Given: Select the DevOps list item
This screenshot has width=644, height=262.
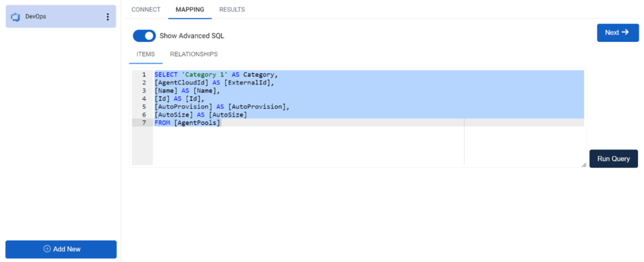Looking at the screenshot, I should (61, 16).
